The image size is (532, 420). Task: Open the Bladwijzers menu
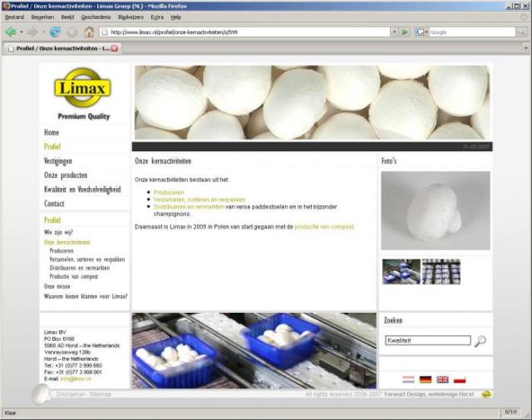click(x=130, y=17)
